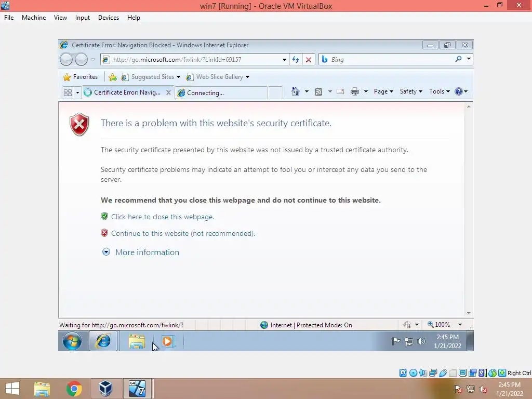
Task: Click into the Bing search box
Action: click(x=387, y=59)
